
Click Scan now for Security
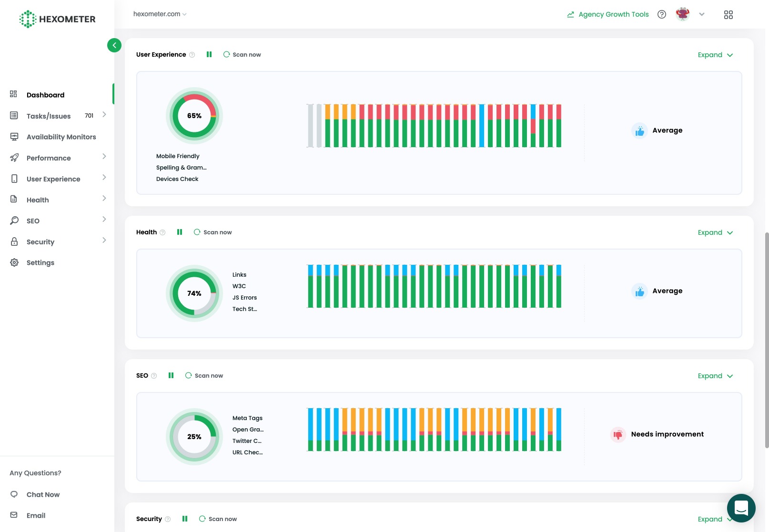pyautogui.click(x=218, y=519)
